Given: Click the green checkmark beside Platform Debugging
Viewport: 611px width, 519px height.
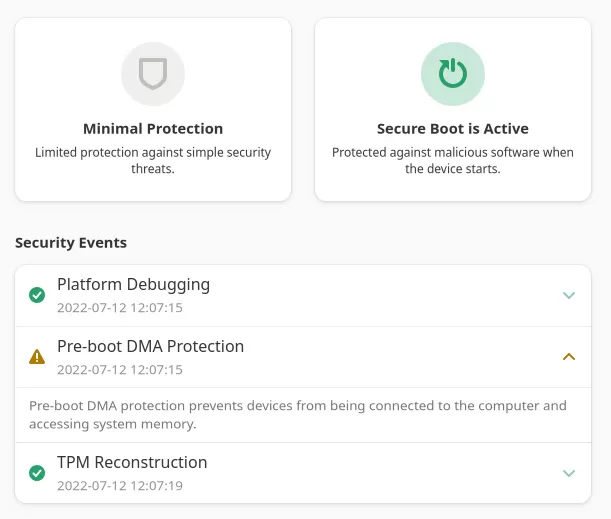Looking at the screenshot, I should click(x=37, y=295).
